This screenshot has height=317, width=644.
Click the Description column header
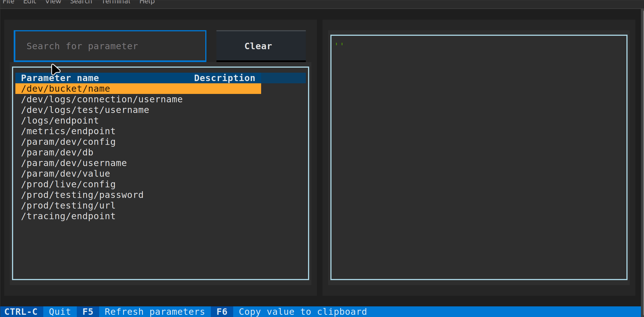[x=225, y=78]
